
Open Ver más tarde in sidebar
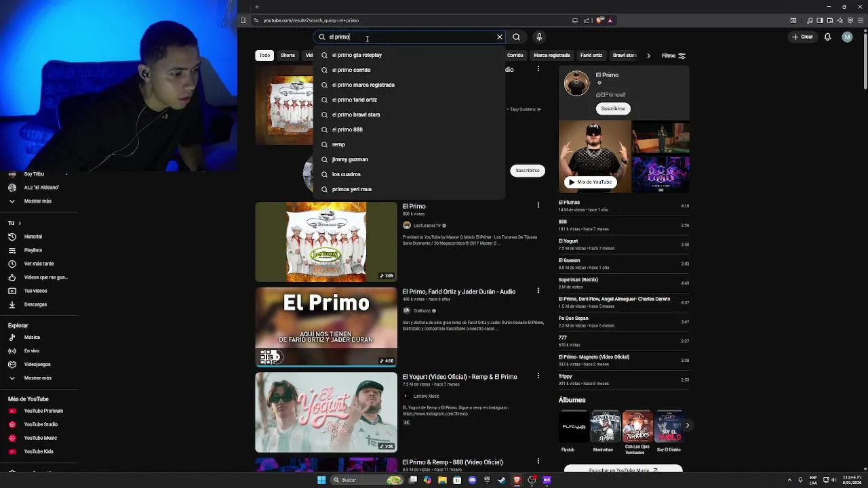pos(39,264)
